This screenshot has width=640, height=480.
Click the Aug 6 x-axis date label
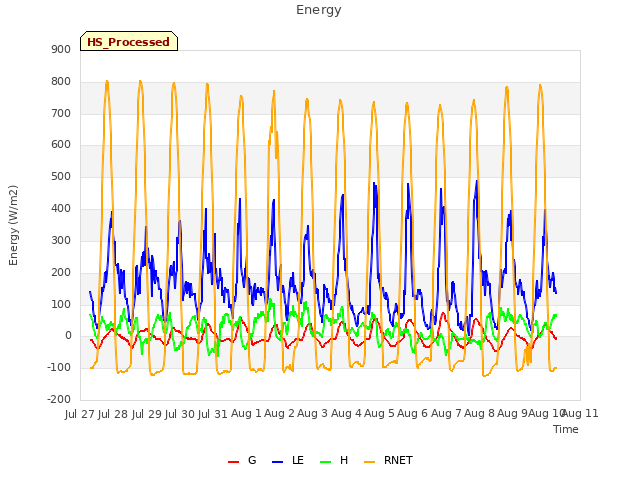point(412,414)
